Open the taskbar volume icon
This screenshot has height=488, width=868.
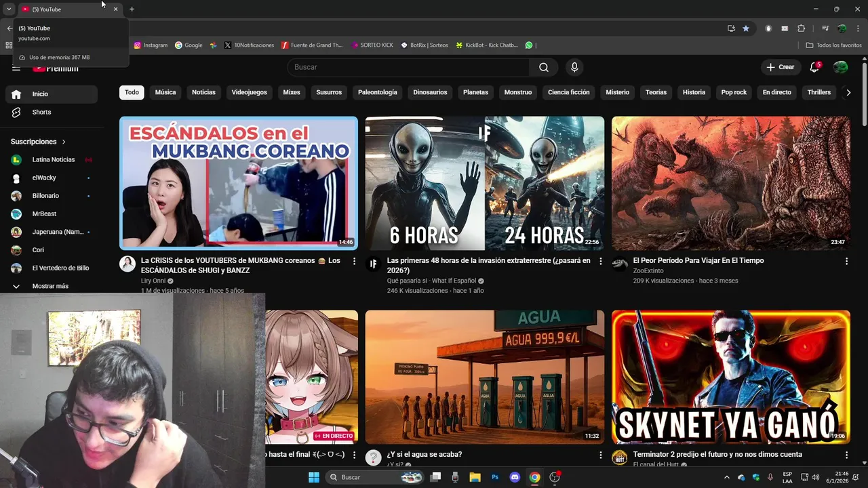[816, 477]
